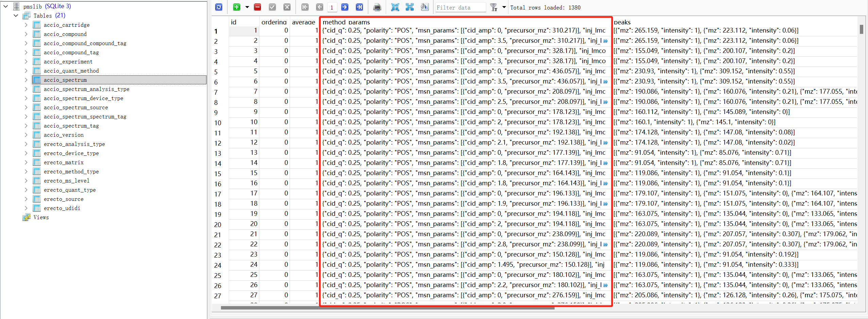Go to the next page of rows
The height and width of the screenshot is (319, 868).
(344, 7)
